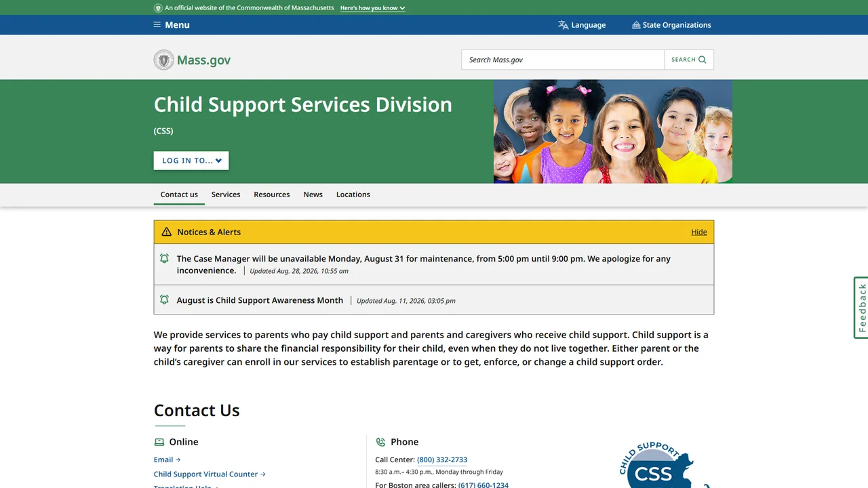Open the hamburger Menu
The image size is (868, 488).
tap(172, 25)
